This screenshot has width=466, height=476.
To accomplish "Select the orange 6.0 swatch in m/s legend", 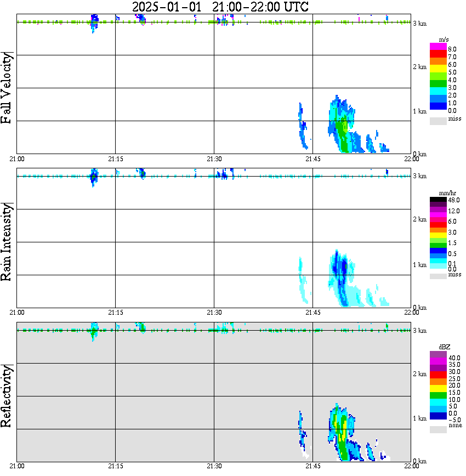I will coord(438,61).
